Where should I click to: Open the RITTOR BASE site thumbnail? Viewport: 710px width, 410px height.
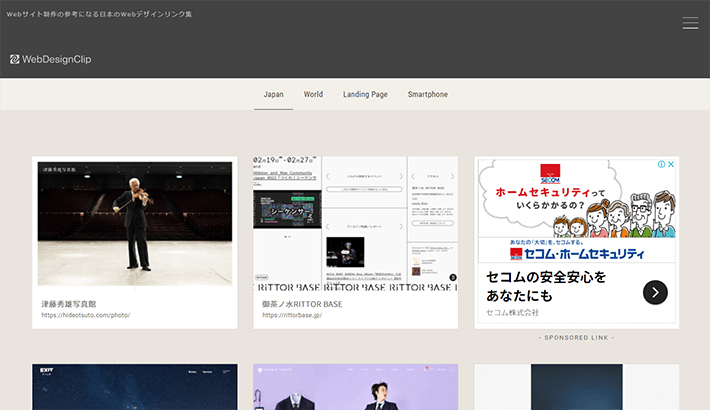tap(355, 224)
